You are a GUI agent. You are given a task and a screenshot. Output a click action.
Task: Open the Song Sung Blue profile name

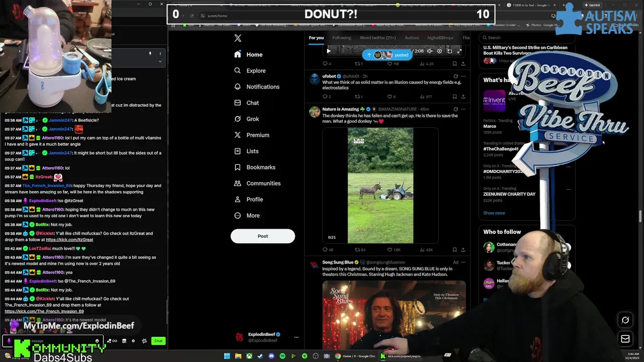click(338, 262)
